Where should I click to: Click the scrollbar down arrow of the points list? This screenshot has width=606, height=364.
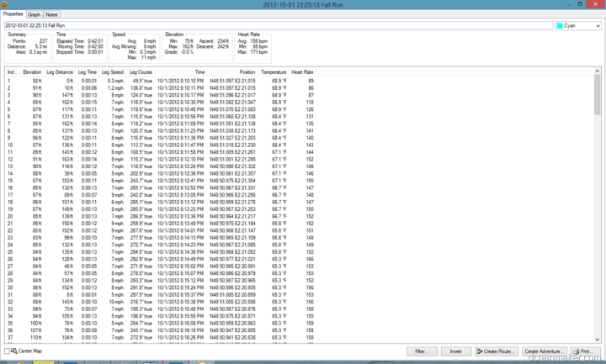point(597,340)
